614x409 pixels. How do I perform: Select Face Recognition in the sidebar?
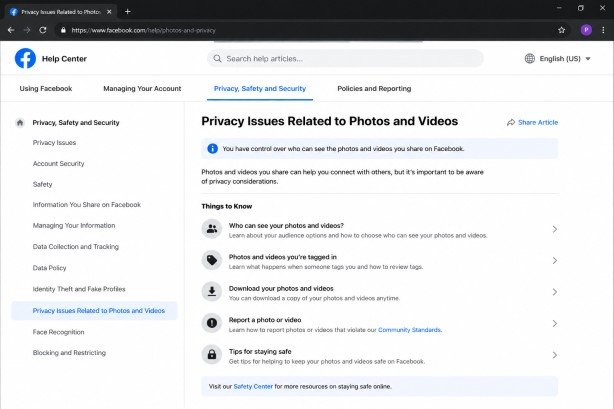[58, 332]
